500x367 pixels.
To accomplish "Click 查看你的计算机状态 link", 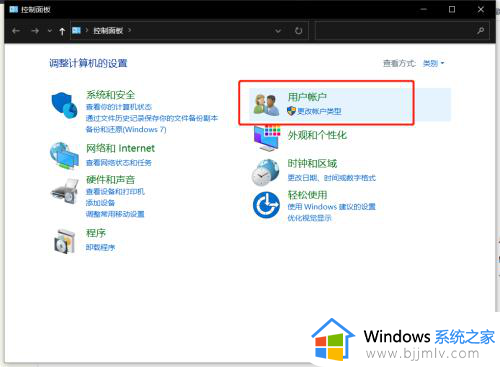I will (x=119, y=107).
